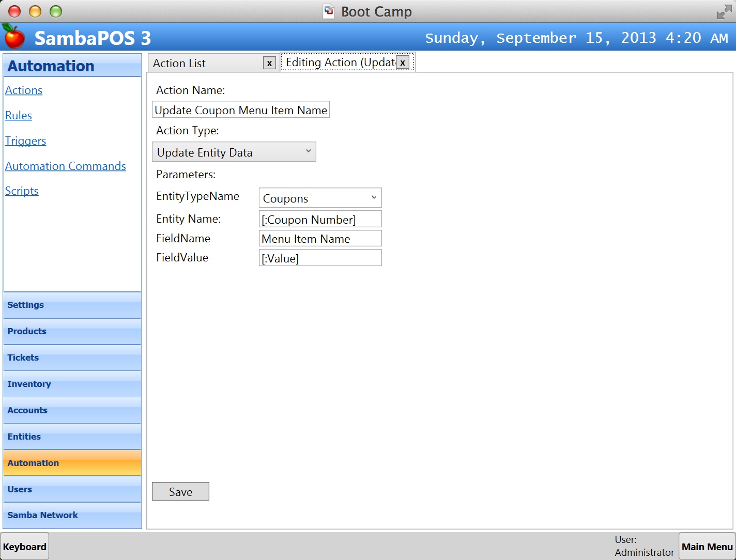Click the fullscreen arrows icon in title bar

(725, 12)
